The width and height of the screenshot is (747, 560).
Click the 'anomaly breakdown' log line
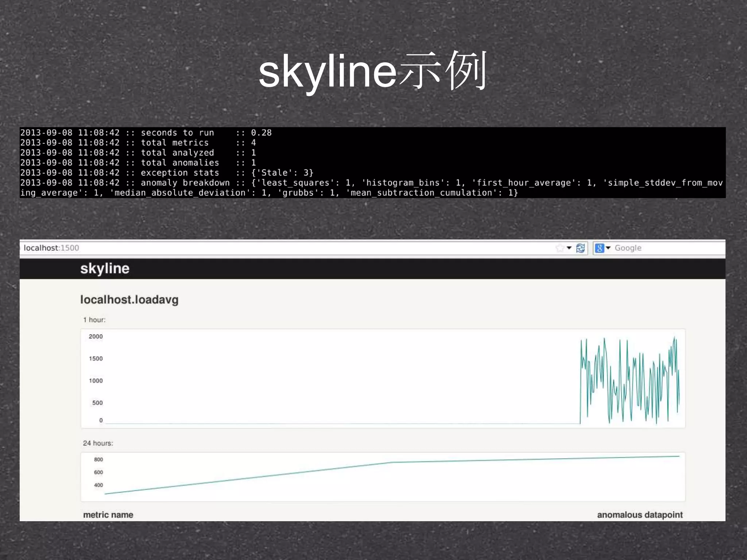pos(371,188)
